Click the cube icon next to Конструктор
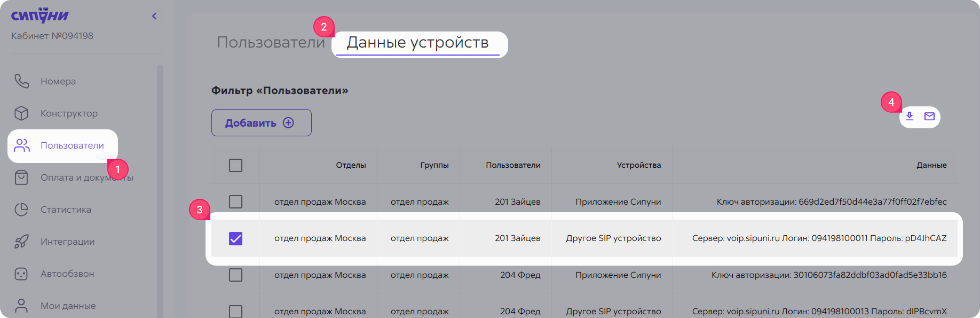980x318 pixels. pos(21,113)
